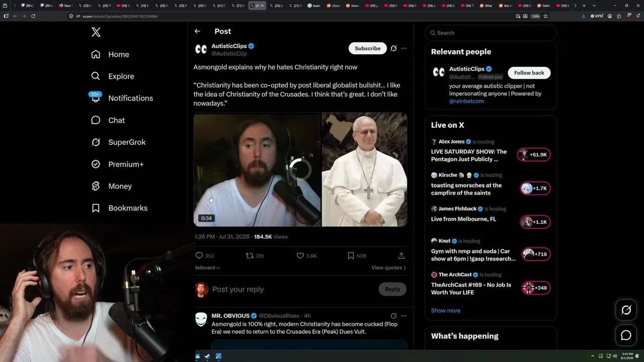The image size is (644, 362).
Task: Click the Grok icon on MR. OBVIOUS' reply
Action: point(393,316)
